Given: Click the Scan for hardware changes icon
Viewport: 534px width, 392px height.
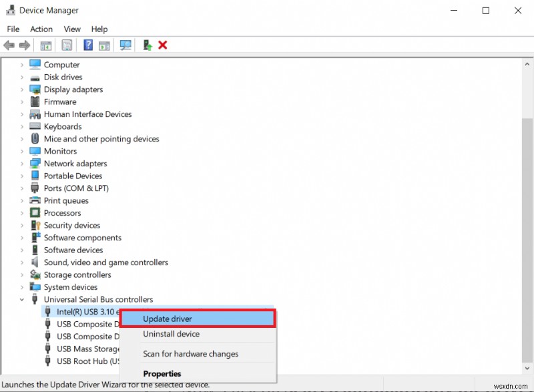Looking at the screenshot, I should point(127,45).
